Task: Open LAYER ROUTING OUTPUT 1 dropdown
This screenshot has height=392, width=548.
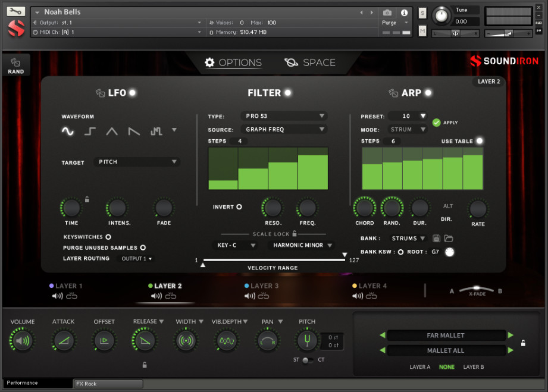Action: click(x=136, y=259)
